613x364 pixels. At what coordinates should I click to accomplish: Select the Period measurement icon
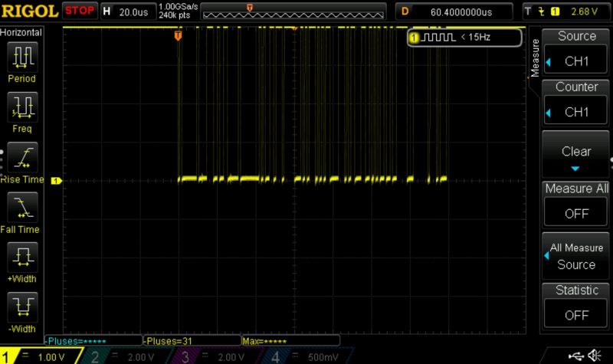[x=23, y=56]
